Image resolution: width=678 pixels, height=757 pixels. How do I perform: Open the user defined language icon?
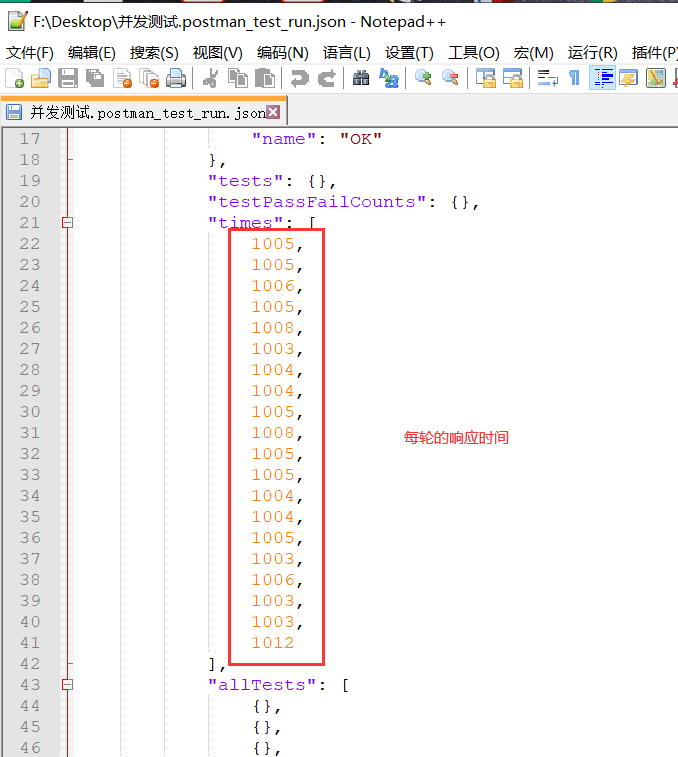pos(629,78)
